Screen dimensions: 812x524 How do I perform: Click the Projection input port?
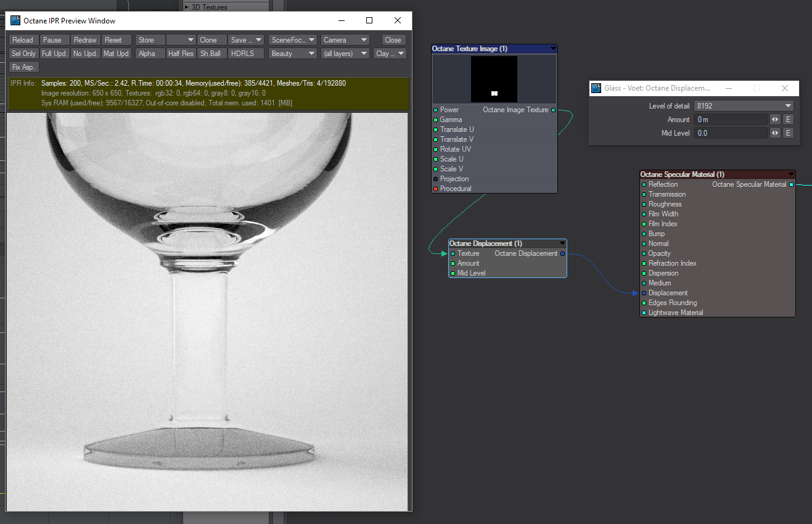[x=435, y=179]
